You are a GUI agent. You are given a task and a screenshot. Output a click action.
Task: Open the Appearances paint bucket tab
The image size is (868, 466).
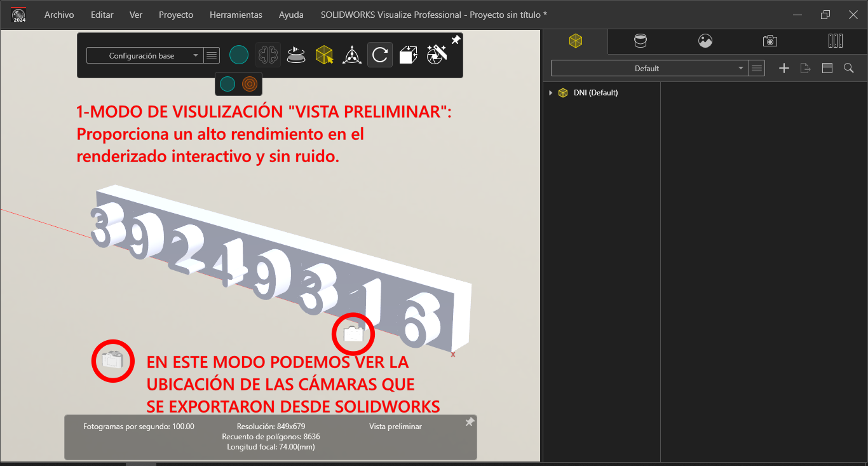641,41
